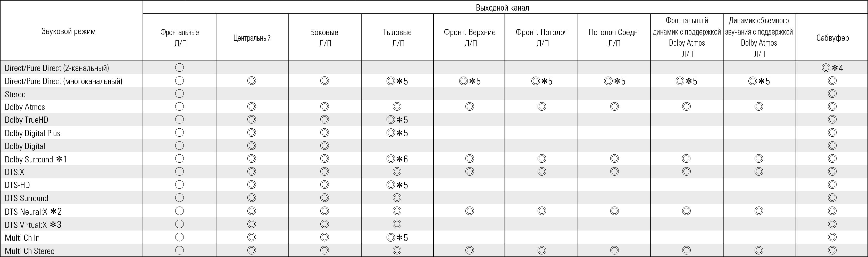
Task: Select the "Dolby TrueHD" row label
Action: click(x=26, y=120)
